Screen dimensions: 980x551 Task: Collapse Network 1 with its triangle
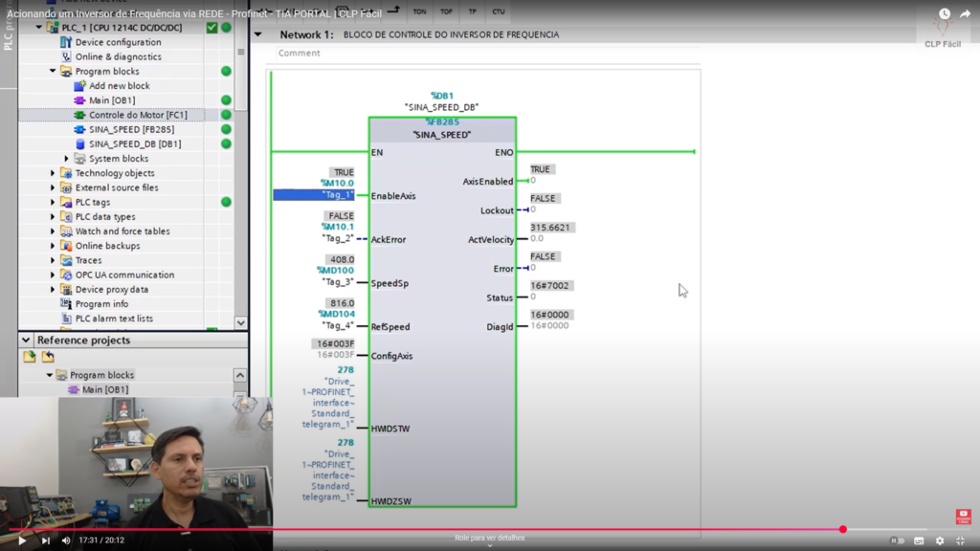click(258, 34)
